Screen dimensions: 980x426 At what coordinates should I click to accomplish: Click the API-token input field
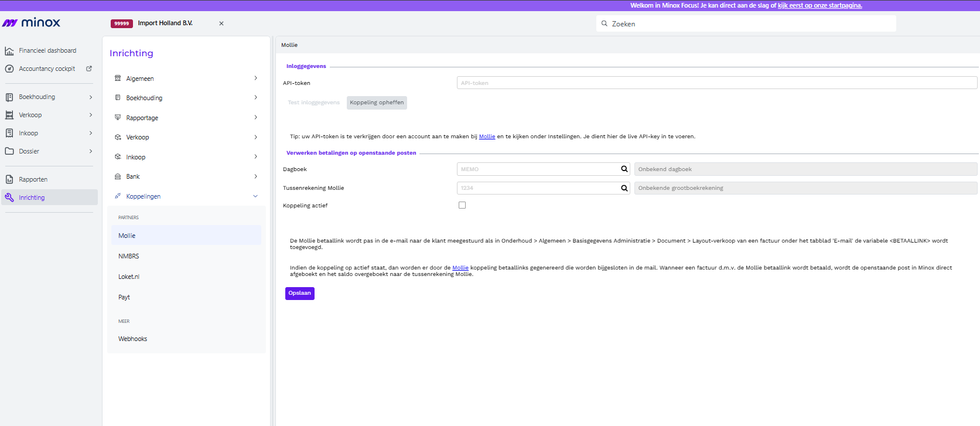717,83
